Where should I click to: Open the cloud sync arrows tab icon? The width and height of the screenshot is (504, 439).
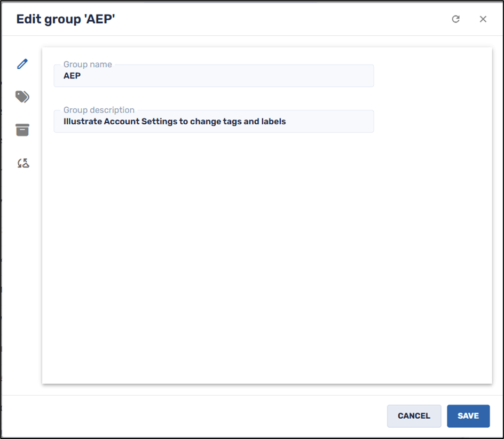click(22, 163)
